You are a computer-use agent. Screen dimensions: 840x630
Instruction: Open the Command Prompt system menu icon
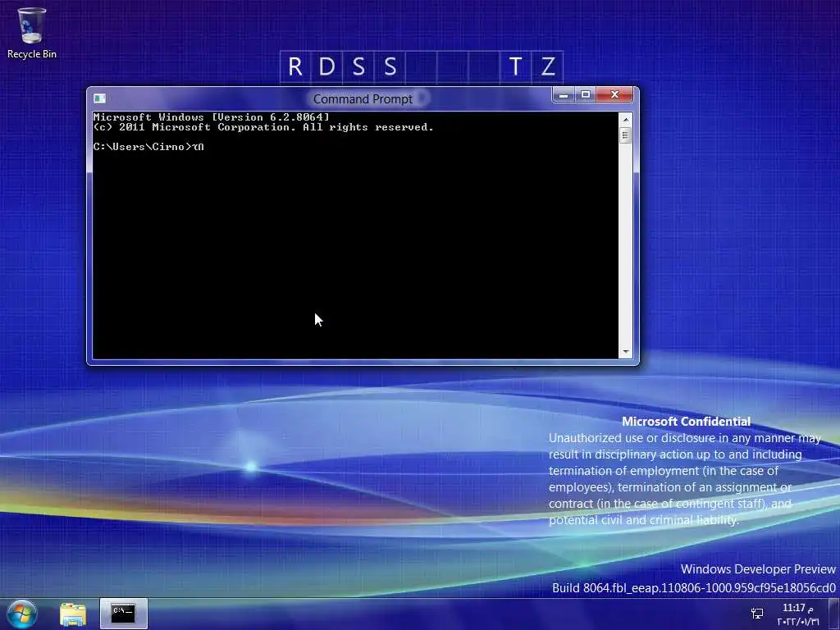[99, 98]
